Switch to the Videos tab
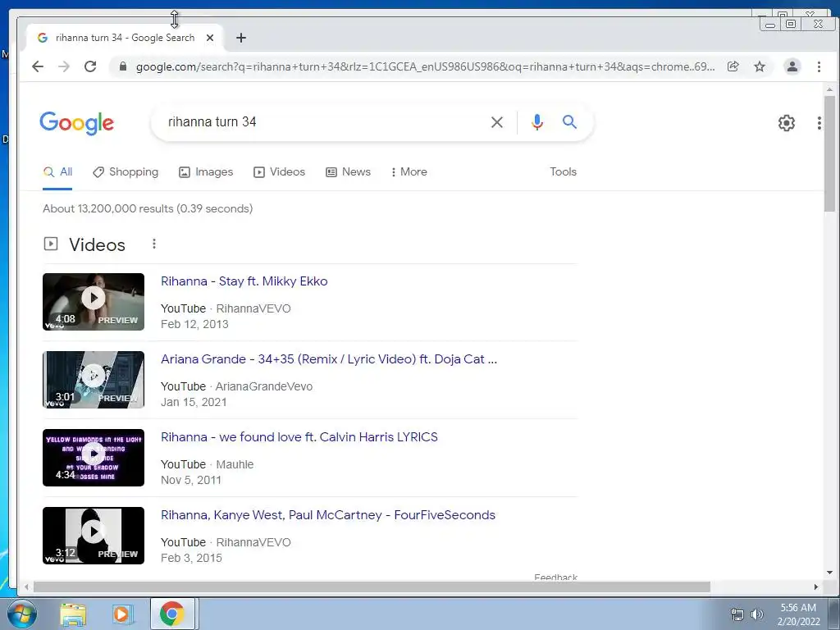The image size is (840, 630). pyautogui.click(x=279, y=172)
